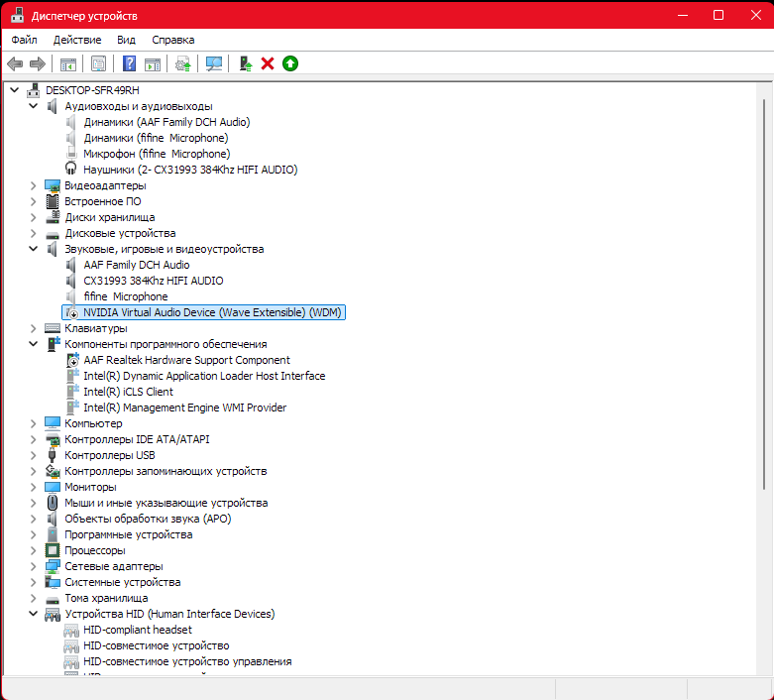Click the show/hide console tree icon

click(x=68, y=63)
